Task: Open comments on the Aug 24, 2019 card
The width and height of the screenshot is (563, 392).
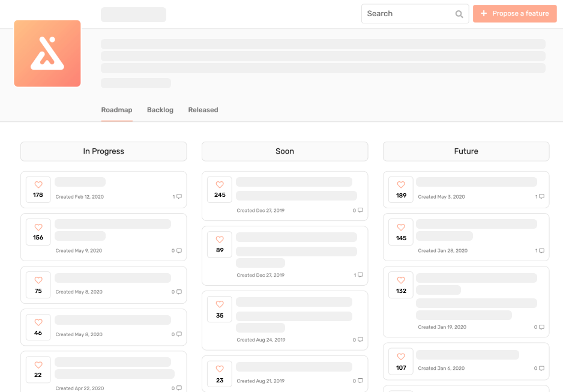Action: (358, 339)
